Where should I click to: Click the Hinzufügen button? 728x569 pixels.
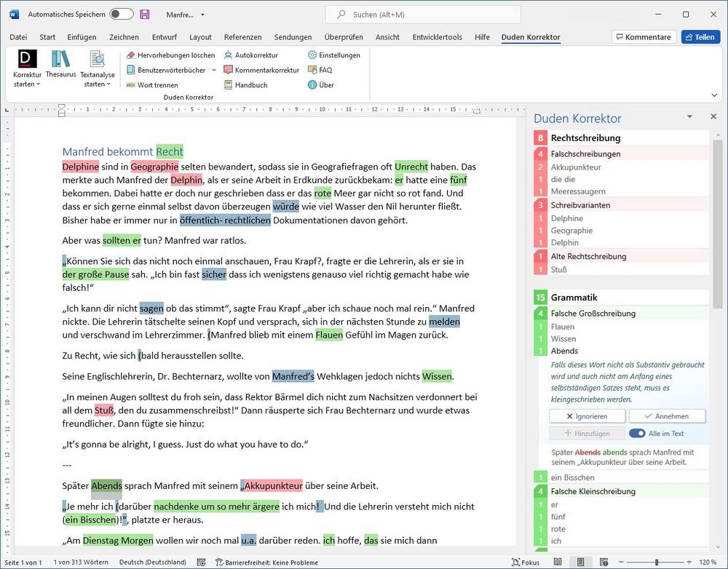tap(587, 434)
